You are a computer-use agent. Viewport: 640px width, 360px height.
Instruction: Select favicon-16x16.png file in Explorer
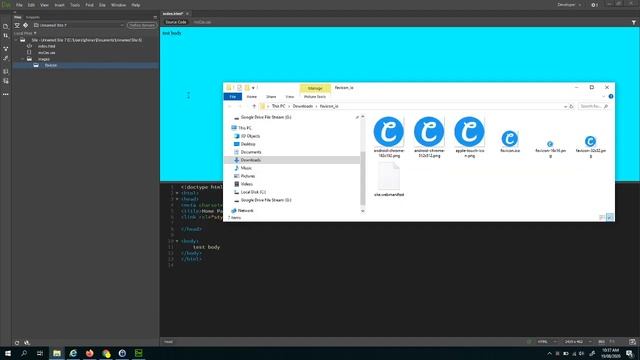click(x=550, y=149)
